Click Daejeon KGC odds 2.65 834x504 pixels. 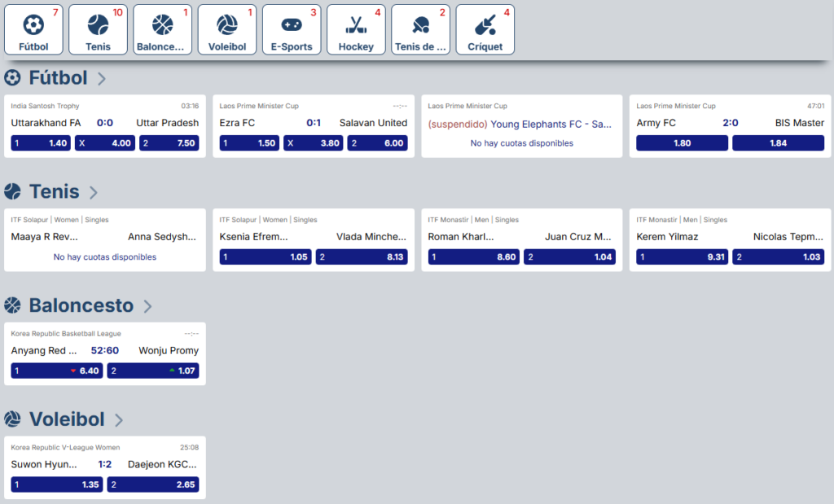(x=153, y=485)
